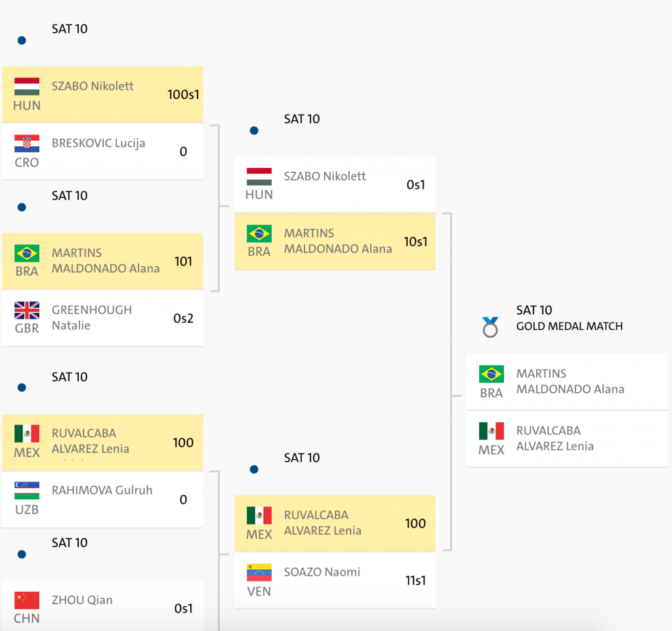Click the Croatia flag beside BRESKOVIC Lucija

(x=27, y=144)
